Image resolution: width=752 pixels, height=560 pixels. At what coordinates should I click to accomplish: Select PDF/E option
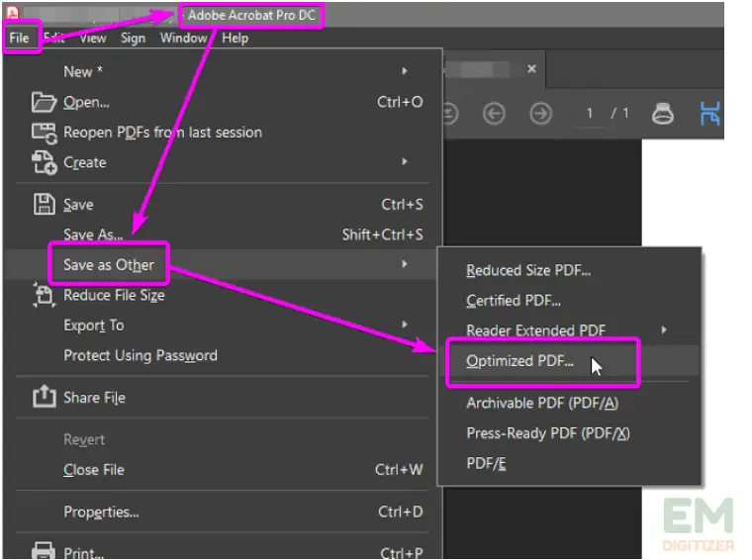point(486,464)
